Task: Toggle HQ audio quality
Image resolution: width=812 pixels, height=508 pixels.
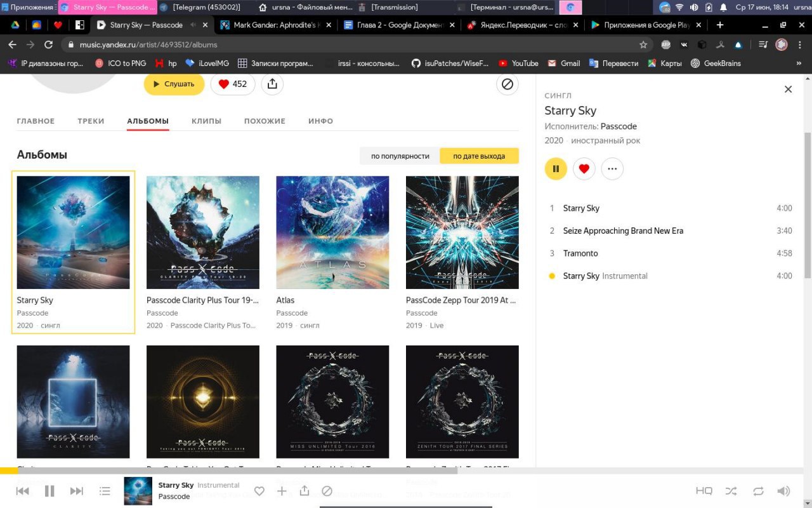Action: [704, 491]
